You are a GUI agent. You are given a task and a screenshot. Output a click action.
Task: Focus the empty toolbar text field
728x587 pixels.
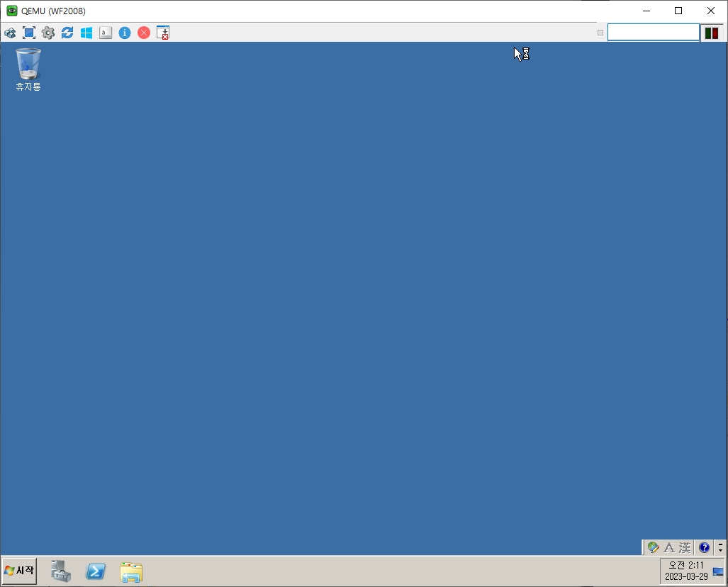click(x=654, y=33)
